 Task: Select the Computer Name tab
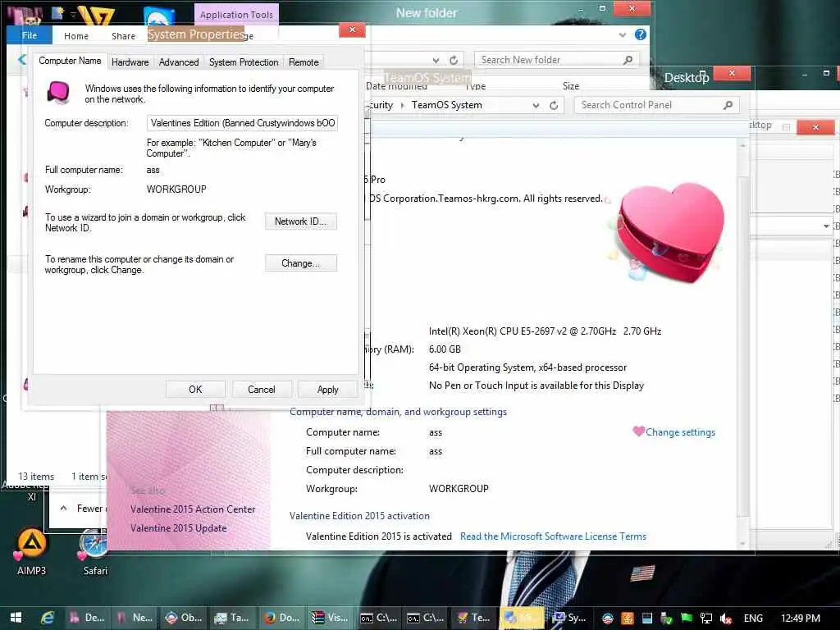(x=70, y=61)
